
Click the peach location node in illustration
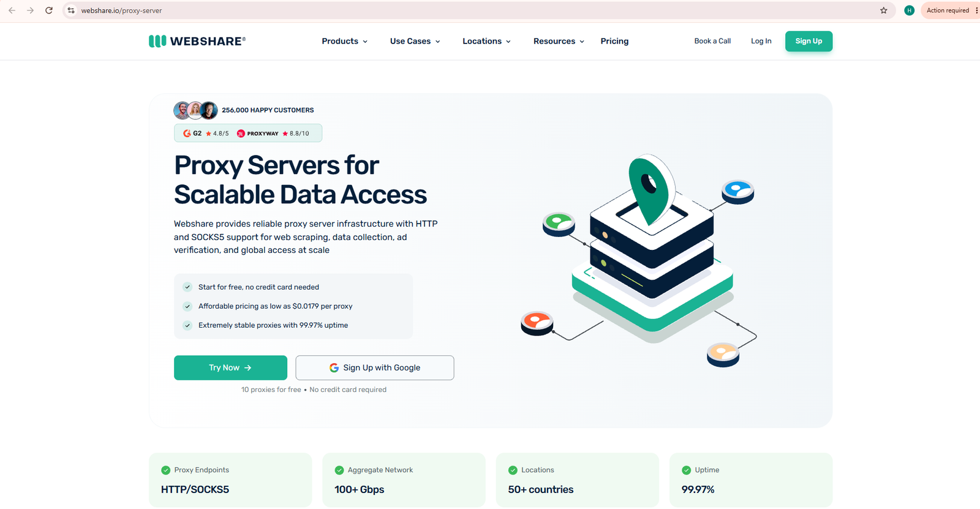click(x=723, y=355)
